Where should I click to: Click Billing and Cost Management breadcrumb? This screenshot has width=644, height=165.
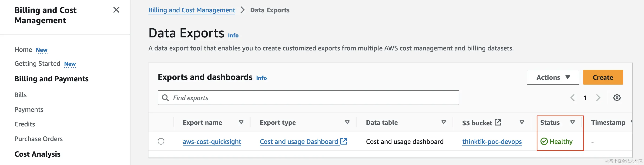coord(192,10)
